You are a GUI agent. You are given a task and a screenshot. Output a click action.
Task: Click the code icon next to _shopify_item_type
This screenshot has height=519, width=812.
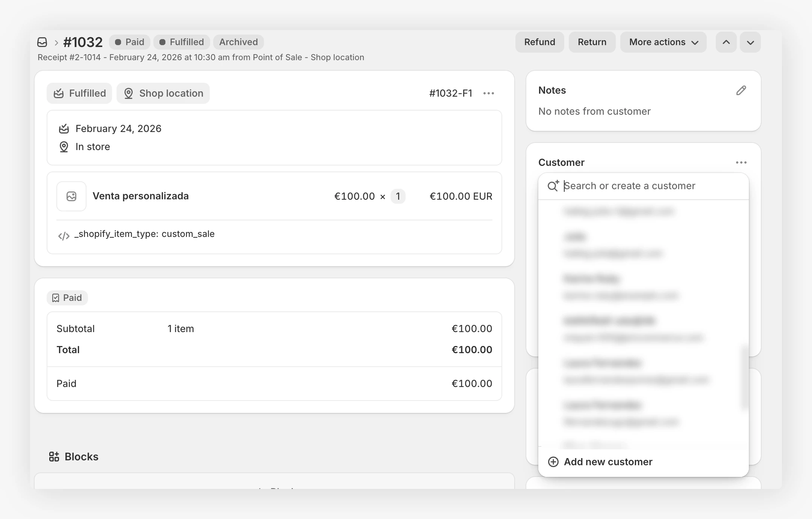64,236
